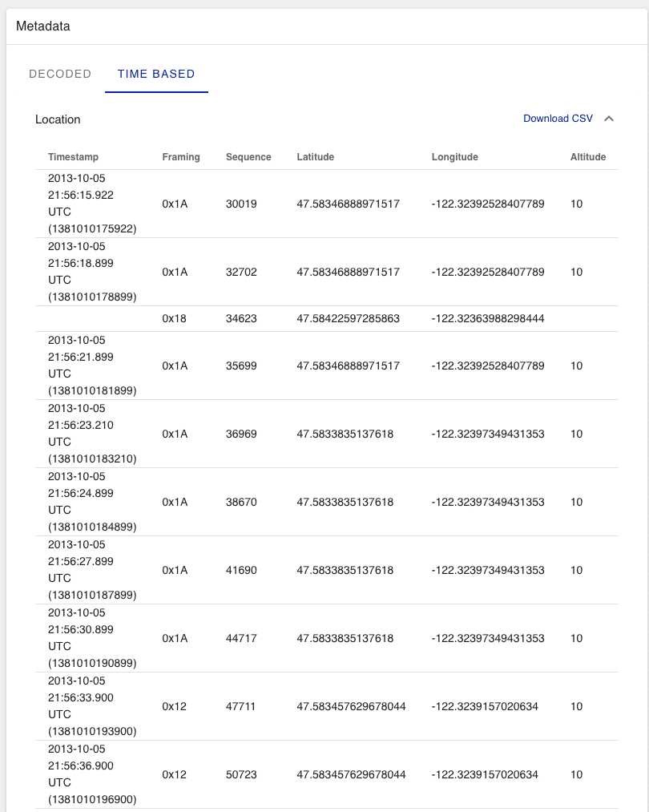Click the Latitude column header

(x=315, y=157)
